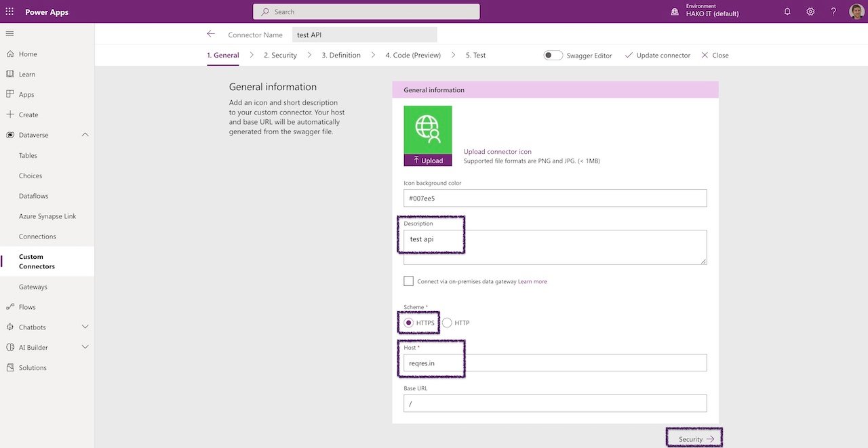The width and height of the screenshot is (868, 448).
Task: Check Connect via on-premises data gateway
Action: click(x=408, y=281)
